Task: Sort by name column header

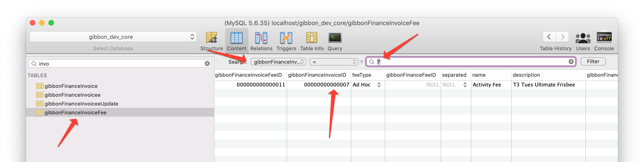Action: 491,75
